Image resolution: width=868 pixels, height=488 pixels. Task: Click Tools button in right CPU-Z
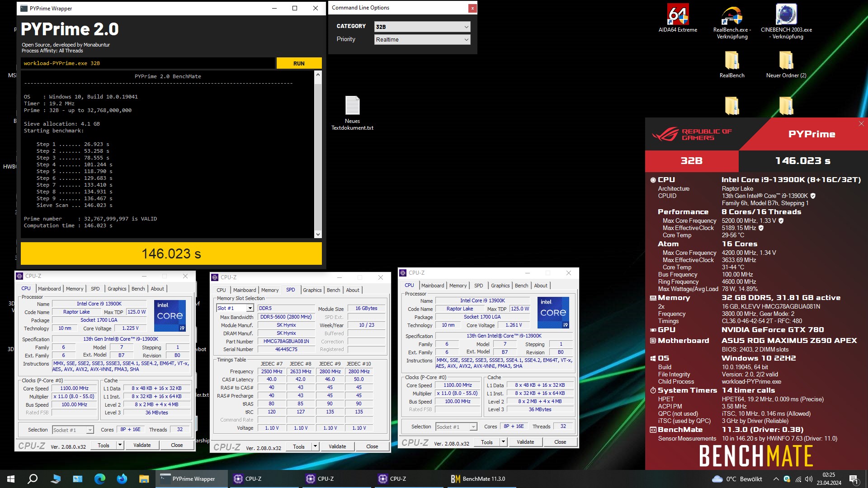point(487,442)
